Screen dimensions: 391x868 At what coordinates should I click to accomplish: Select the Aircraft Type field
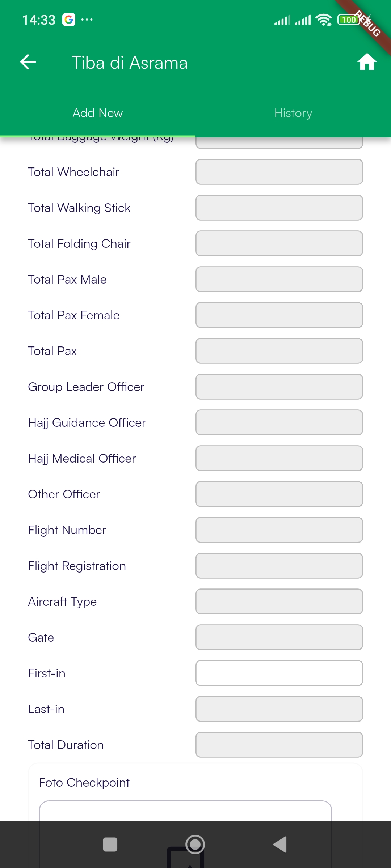pos(279,601)
